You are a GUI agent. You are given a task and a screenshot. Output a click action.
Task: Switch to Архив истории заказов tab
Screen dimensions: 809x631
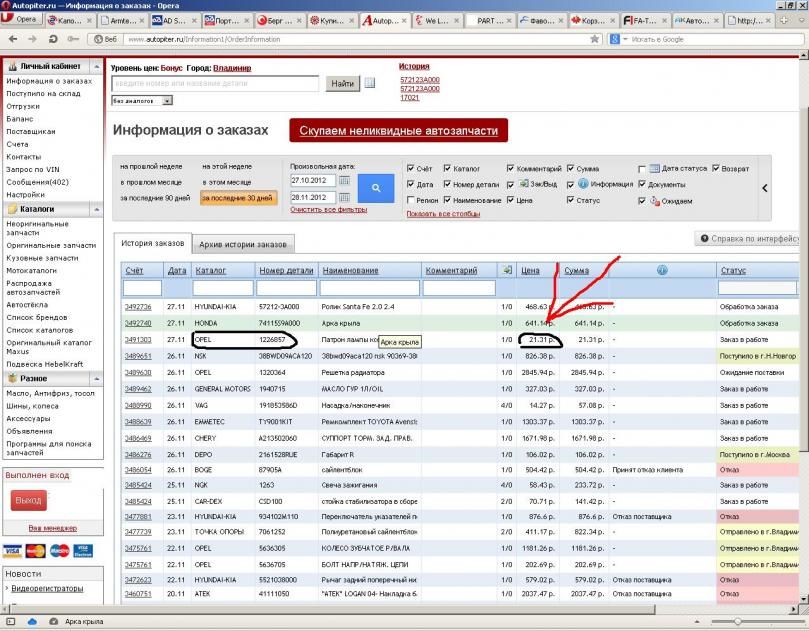pyautogui.click(x=242, y=244)
